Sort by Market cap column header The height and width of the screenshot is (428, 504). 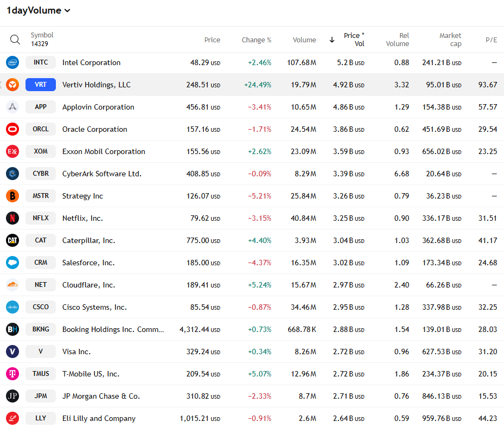(x=450, y=40)
